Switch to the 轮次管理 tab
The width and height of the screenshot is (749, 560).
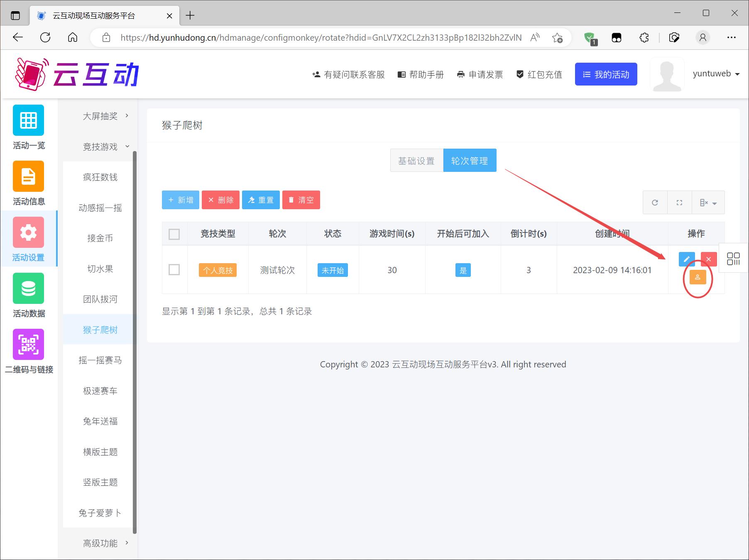[x=470, y=161]
